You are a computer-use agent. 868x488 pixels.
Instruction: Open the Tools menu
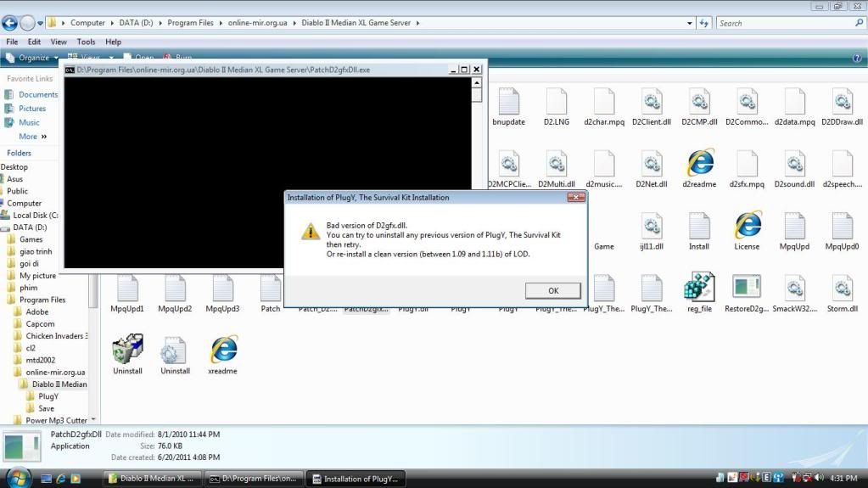point(86,42)
